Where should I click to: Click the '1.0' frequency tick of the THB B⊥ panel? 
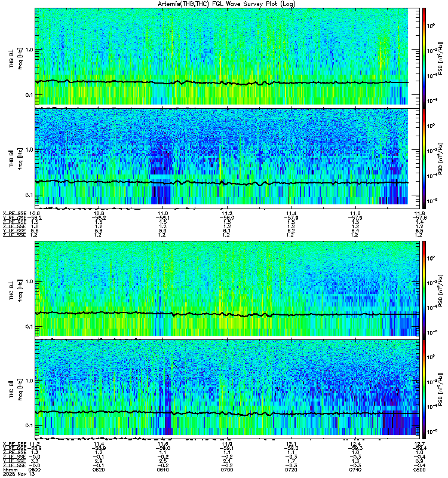pos(29,50)
